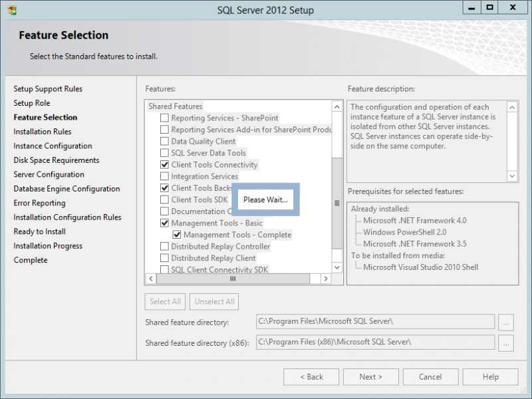Check the Client Tools SDK box
532x399 pixels.
(164, 199)
